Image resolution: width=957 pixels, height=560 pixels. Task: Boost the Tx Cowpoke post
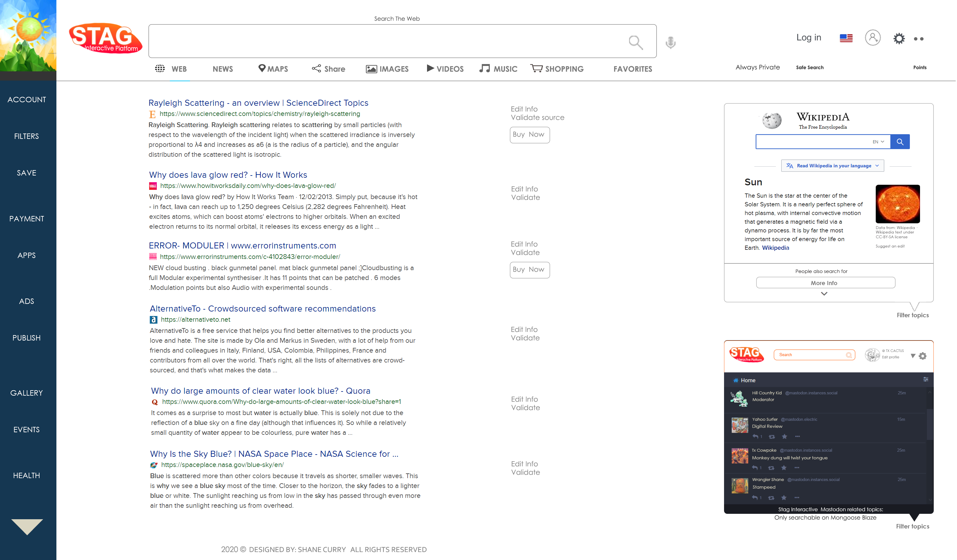(771, 468)
